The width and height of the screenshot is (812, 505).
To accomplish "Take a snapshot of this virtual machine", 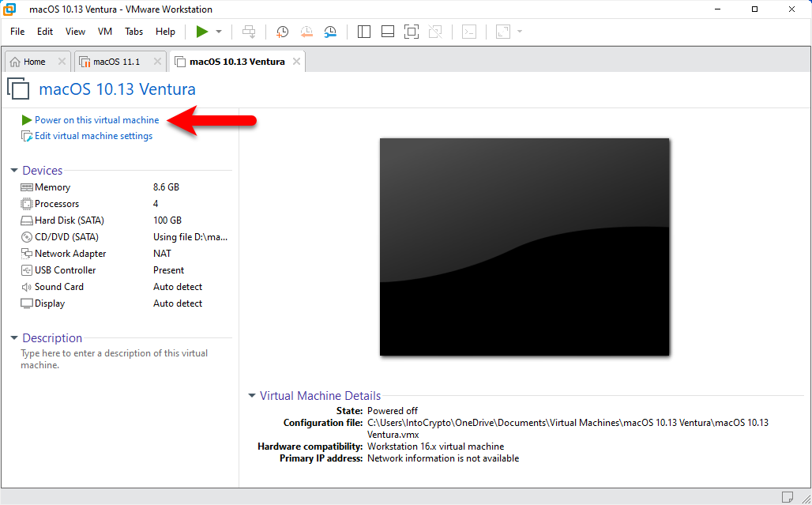I will tap(282, 32).
